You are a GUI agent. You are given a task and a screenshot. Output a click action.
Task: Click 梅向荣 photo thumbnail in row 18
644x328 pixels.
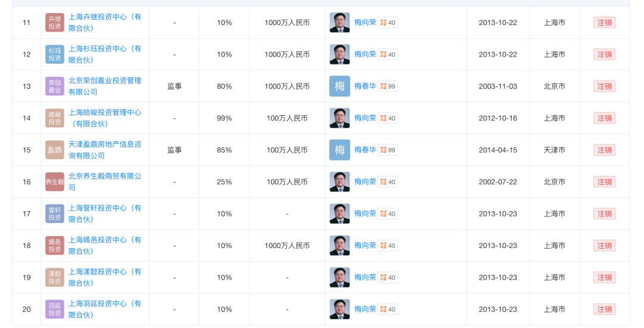(x=340, y=245)
